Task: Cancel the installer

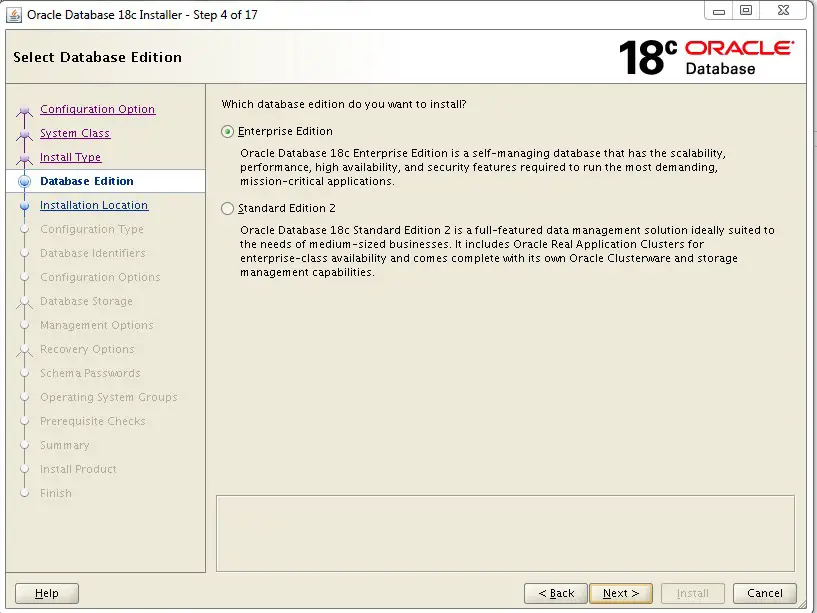Action: pyautogui.click(x=764, y=593)
